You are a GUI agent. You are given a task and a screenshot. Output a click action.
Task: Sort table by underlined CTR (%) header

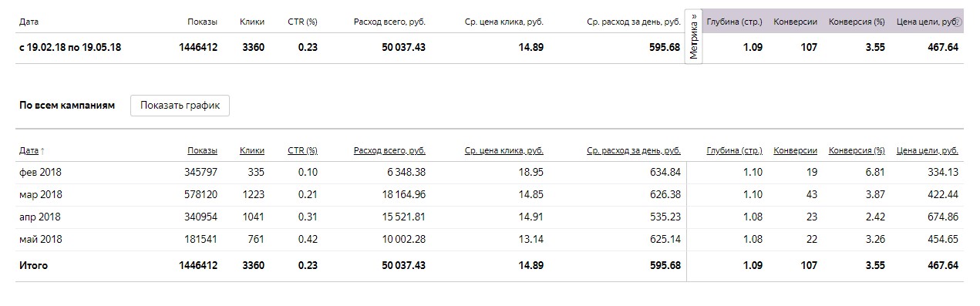[x=302, y=151]
